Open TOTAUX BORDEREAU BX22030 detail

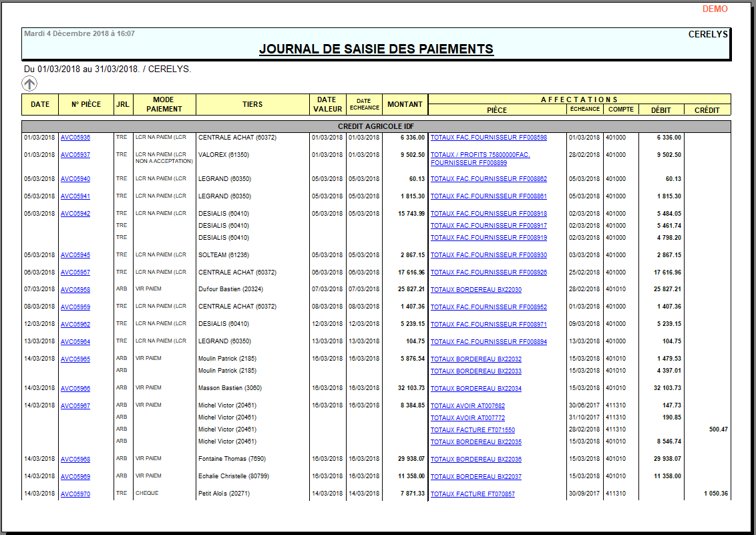pos(476,289)
